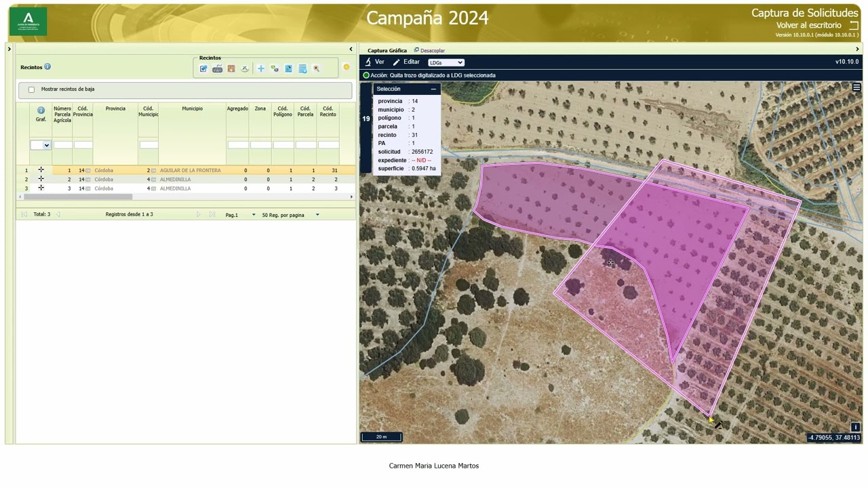Select row 3 municipio ALMEDINILLA

(x=175, y=188)
